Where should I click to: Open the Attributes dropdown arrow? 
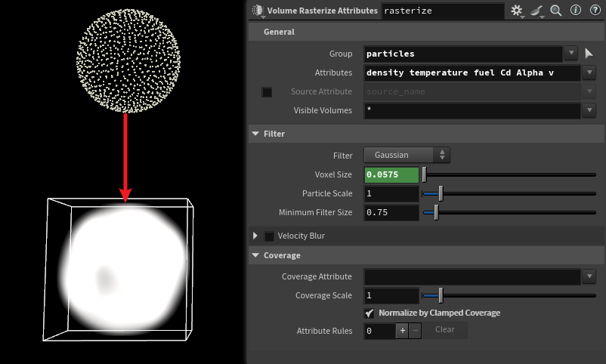click(589, 72)
